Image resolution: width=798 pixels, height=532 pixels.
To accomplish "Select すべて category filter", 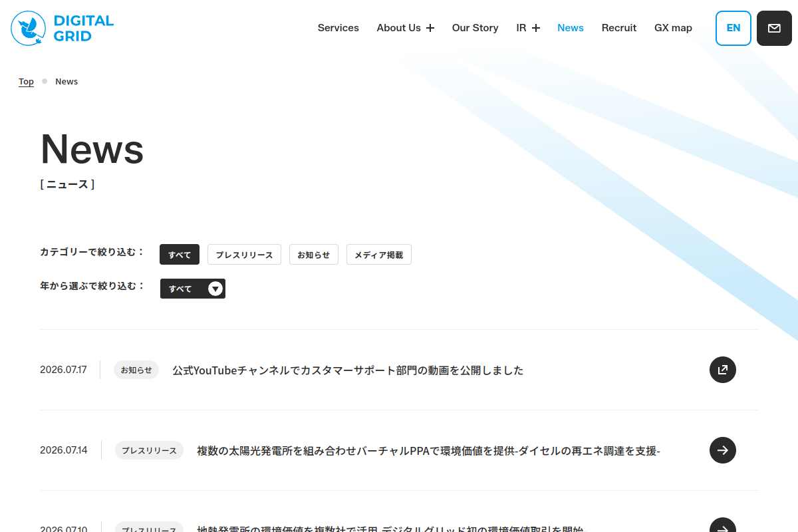I will click(x=180, y=255).
